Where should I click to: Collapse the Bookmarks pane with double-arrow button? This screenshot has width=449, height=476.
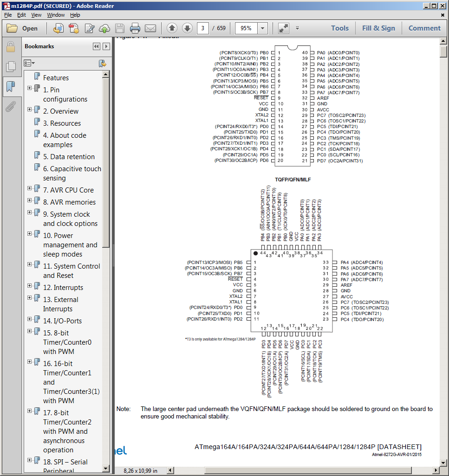pos(96,46)
